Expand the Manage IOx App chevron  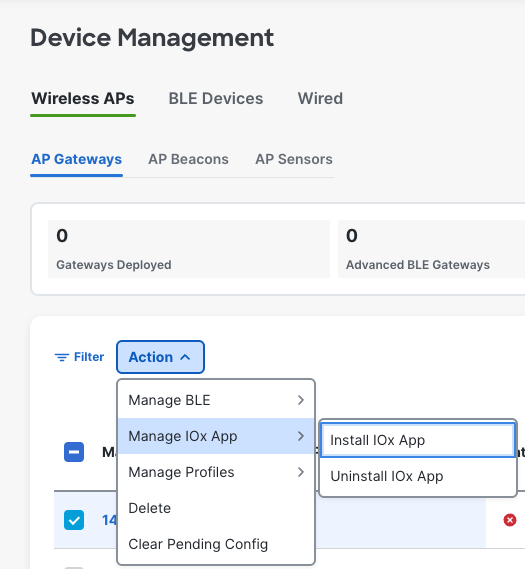pyautogui.click(x=301, y=436)
